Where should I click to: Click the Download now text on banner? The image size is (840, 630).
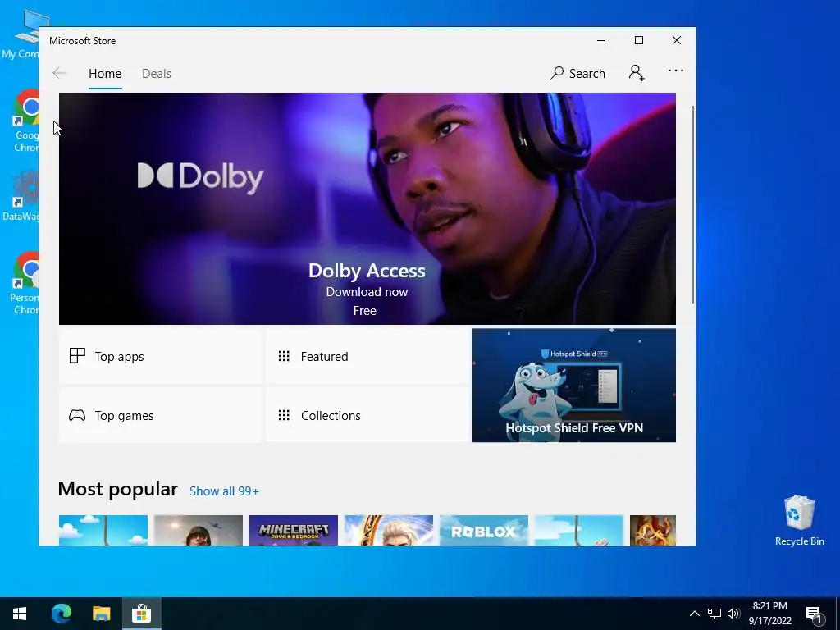tap(367, 292)
